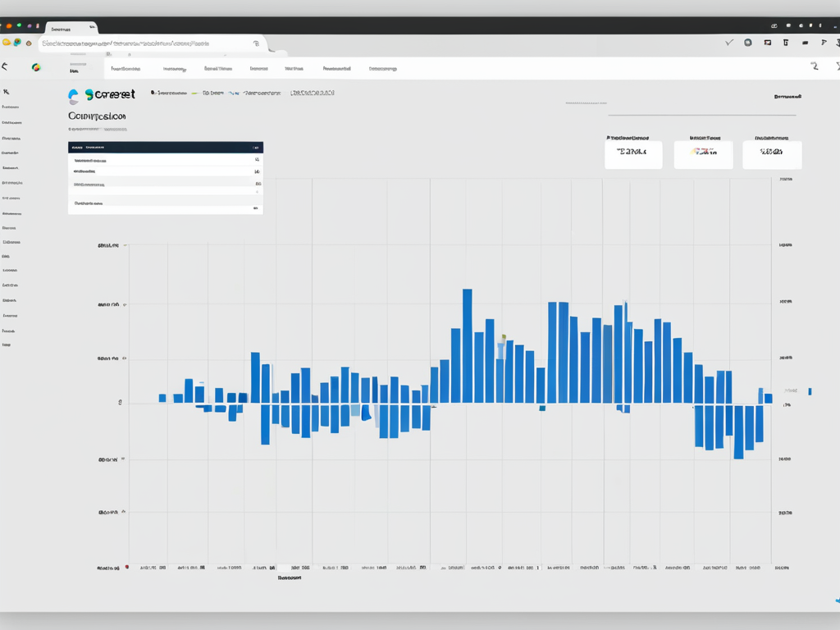Click the text link at the far right above the cards
This screenshot has height=630, width=840.
787,97
